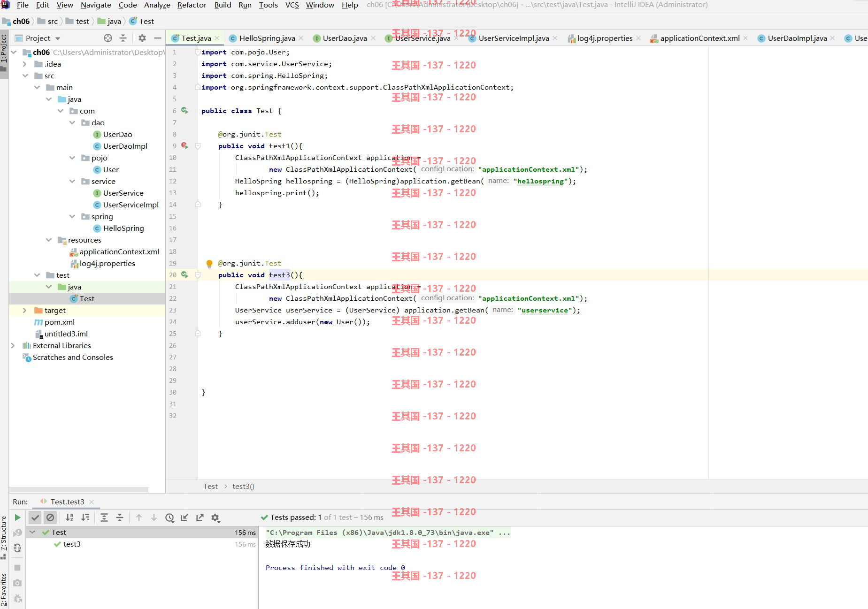Click Test in editor breadcrumb

point(210,486)
